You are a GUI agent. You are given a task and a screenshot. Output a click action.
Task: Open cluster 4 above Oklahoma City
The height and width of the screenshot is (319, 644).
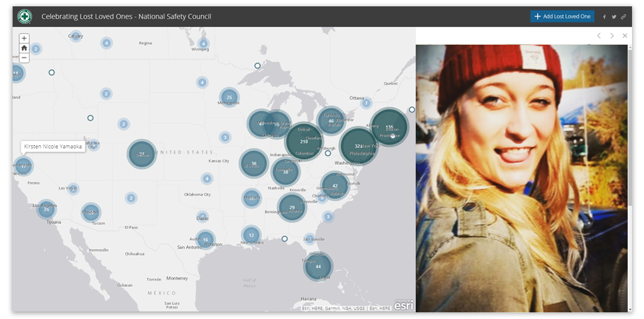click(x=207, y=179)
